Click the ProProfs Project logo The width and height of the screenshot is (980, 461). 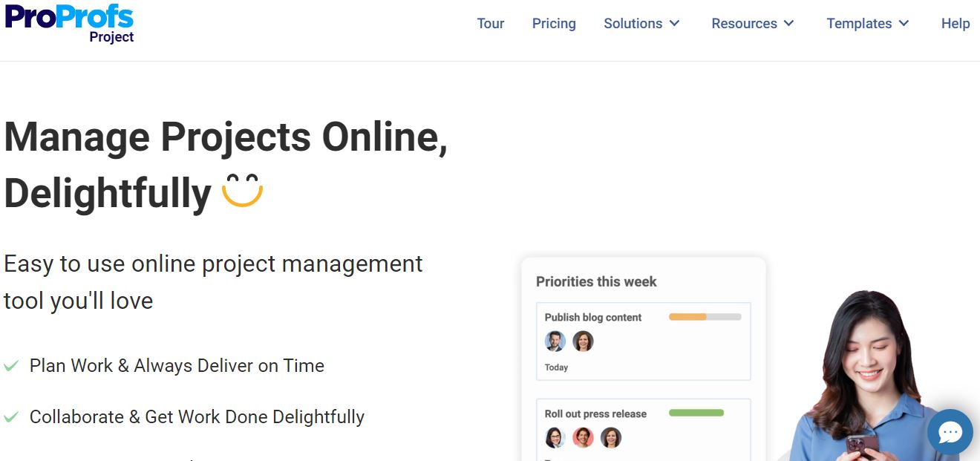70,24
